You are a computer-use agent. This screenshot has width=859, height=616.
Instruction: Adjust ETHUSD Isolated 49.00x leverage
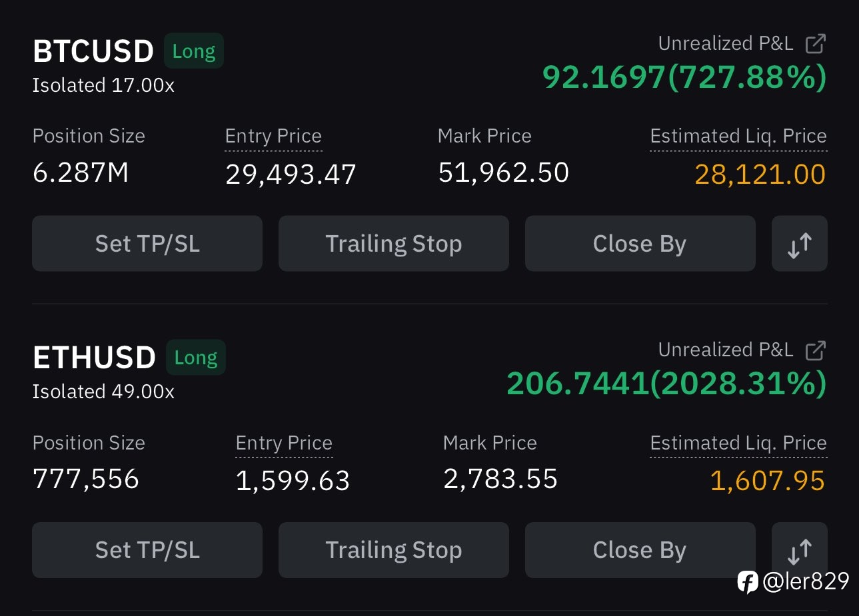(103, 392)
